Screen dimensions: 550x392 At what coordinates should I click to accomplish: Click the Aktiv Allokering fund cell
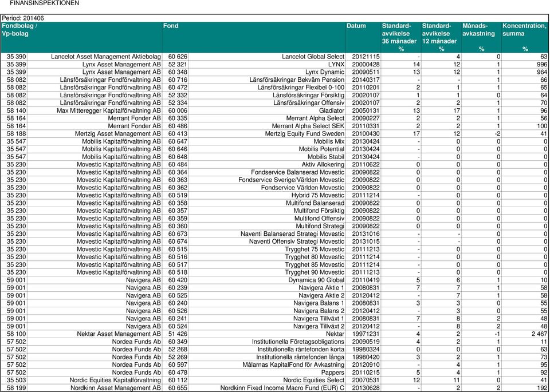pos(266,165)
